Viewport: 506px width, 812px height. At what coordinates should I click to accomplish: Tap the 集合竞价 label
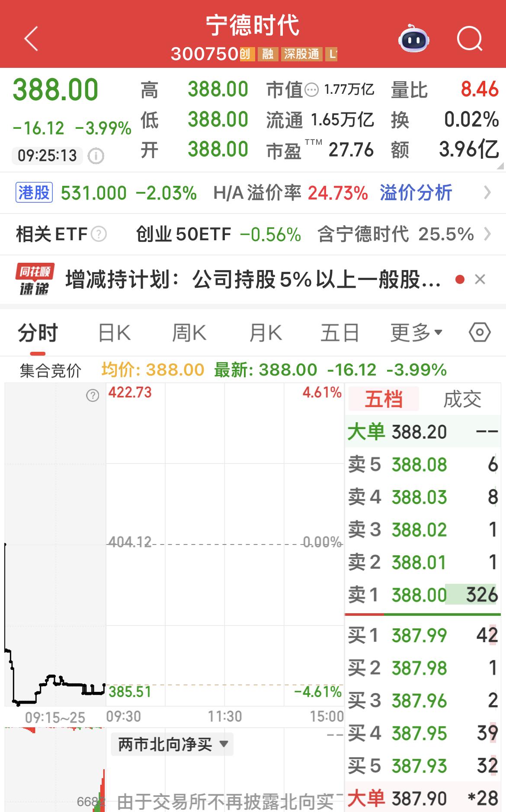[x=51, y=370]
